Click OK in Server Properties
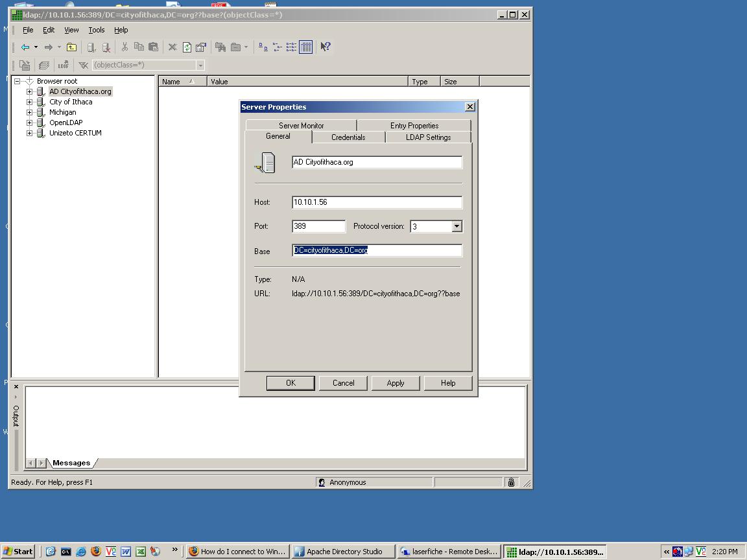747x560 pixels. point(290,383)
